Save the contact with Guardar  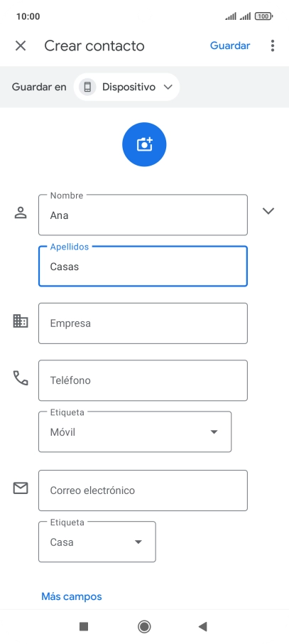[x=230, y=45]
